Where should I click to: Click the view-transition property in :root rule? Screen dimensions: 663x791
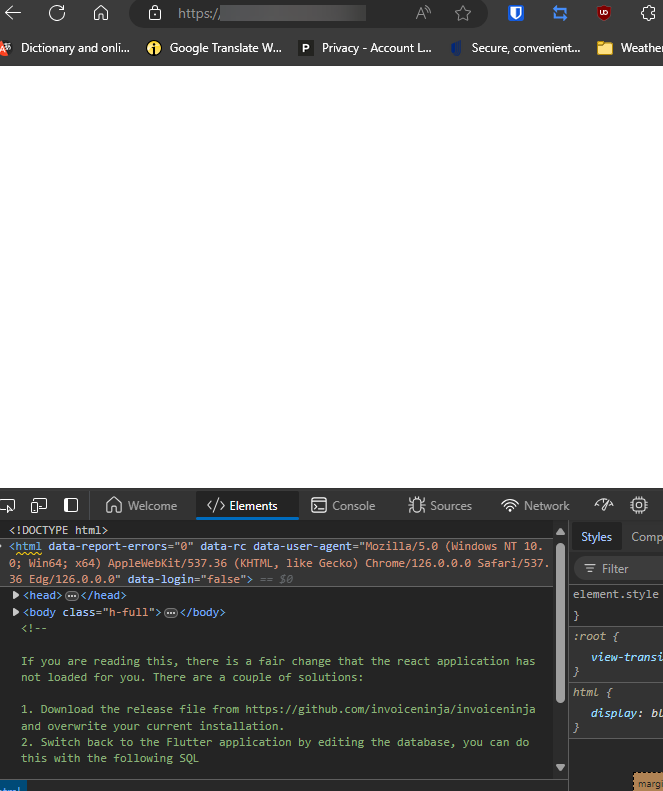click(627, 657)
